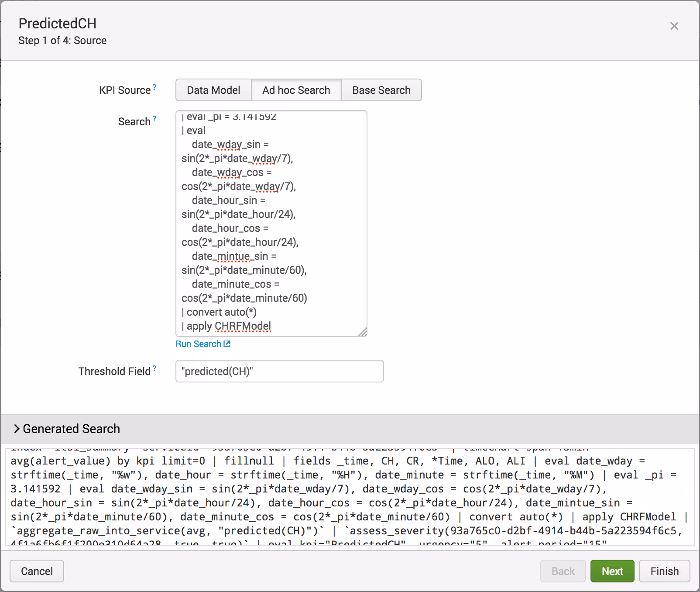Click the Finish button
This screenshot has width=700, height=592.
[x=664, y=571]
